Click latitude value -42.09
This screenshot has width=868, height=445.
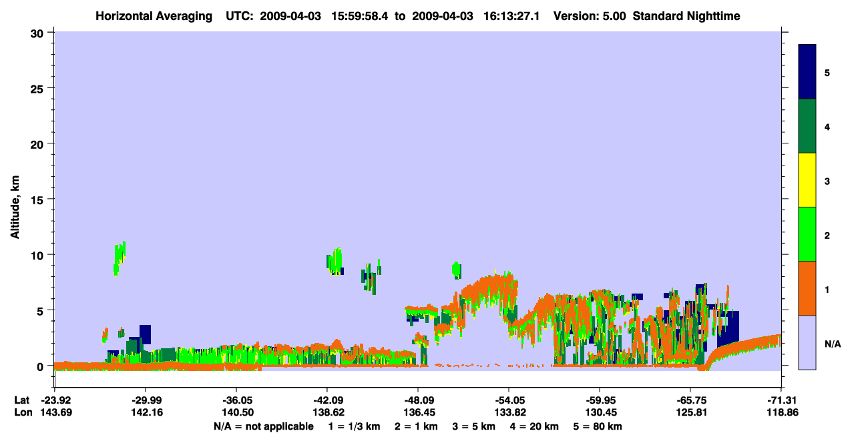327,400
